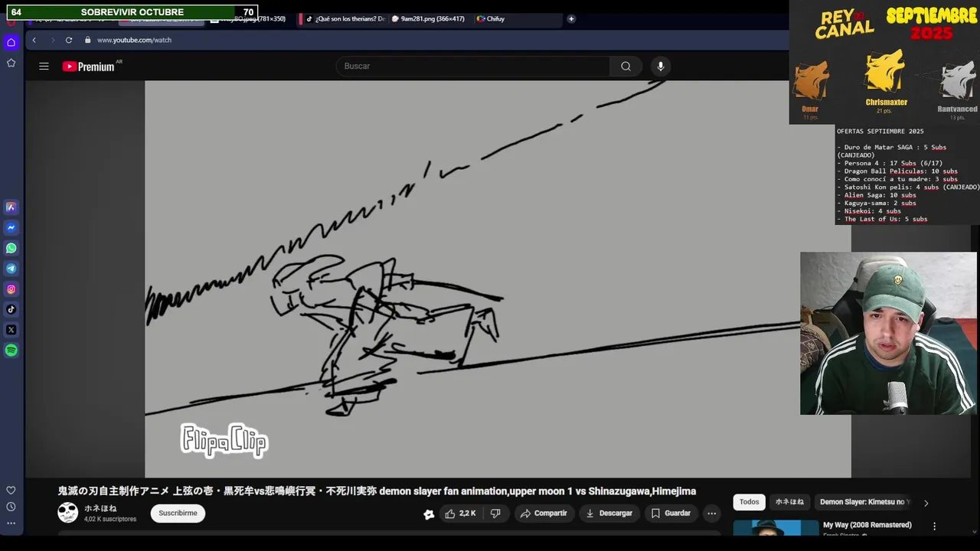The height and width of the screenshot is (551, 980).
Task: Click the My Way video thumbnail
Action: pos(776,528)
